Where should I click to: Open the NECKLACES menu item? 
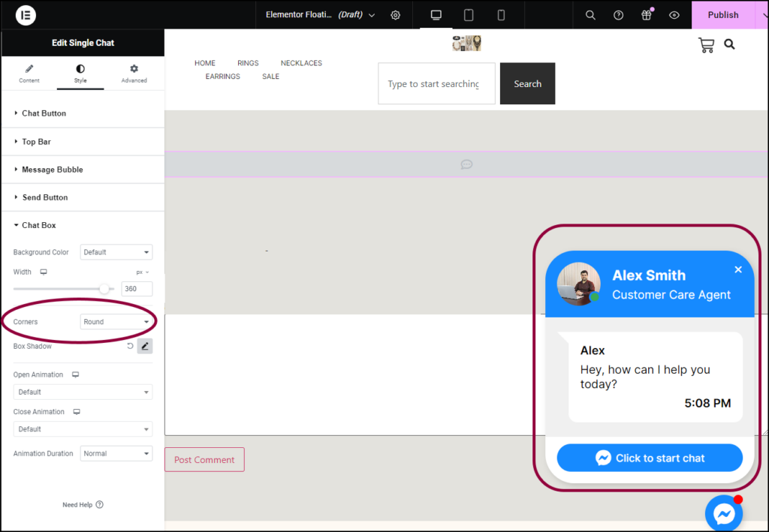[x=301, y=63]
